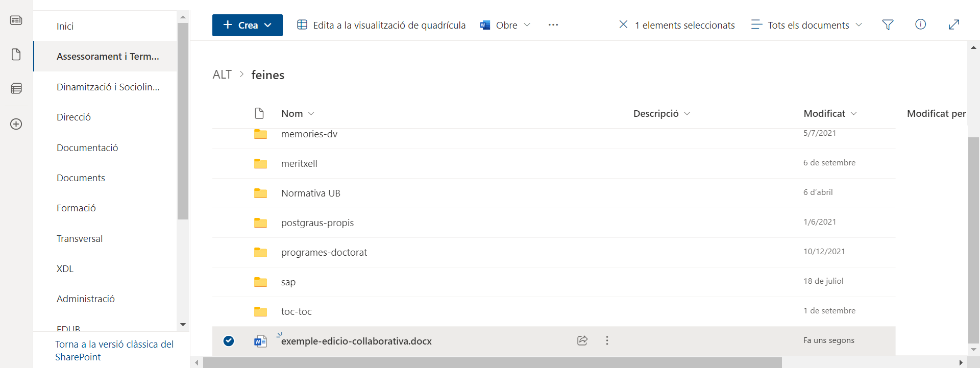The width and height of the screenshot is (980, 368).
Task: Click the create plus icon in left rail
Action: click(16, 124)
